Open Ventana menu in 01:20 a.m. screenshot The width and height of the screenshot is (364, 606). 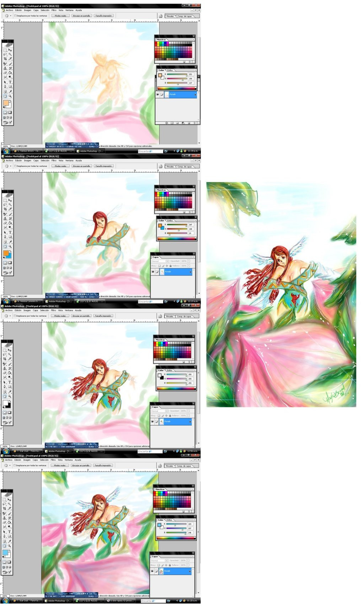click(68, 460)
